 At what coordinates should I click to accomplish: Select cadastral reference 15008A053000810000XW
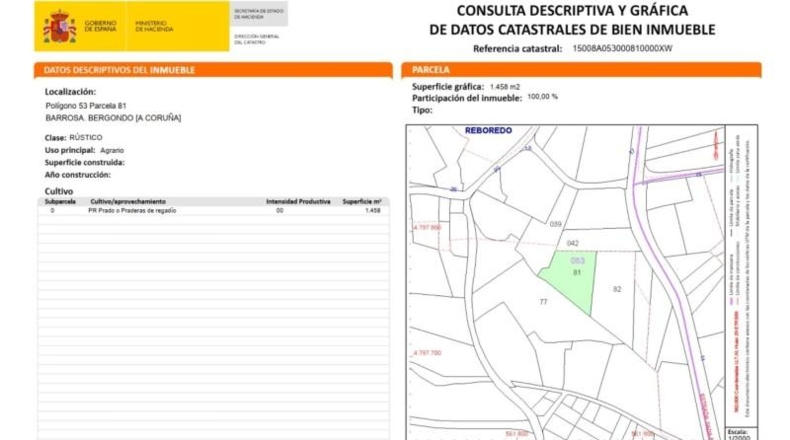[622, 48]
